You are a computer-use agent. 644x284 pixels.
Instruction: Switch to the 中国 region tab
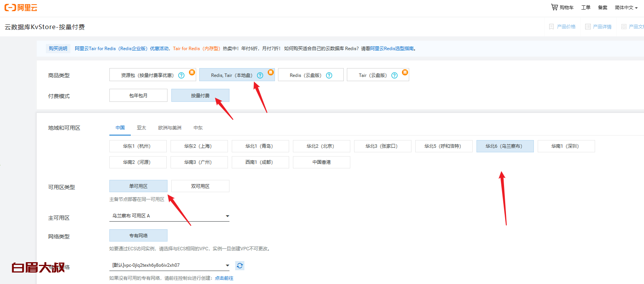pyautogui.click(x=120, y=128)
